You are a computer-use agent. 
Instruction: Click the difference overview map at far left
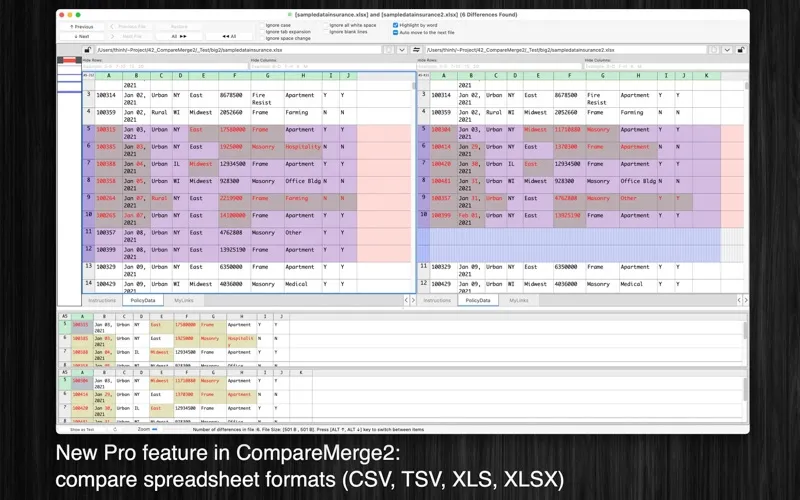69,181
